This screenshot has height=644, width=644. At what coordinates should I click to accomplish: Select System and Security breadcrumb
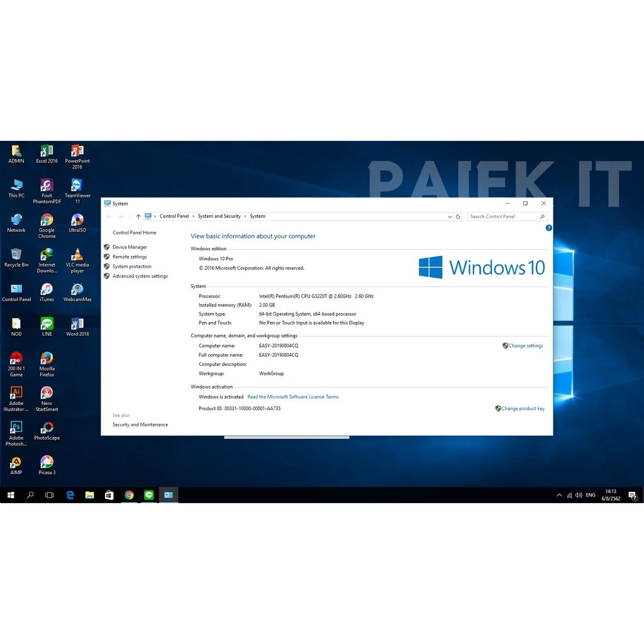219,216
